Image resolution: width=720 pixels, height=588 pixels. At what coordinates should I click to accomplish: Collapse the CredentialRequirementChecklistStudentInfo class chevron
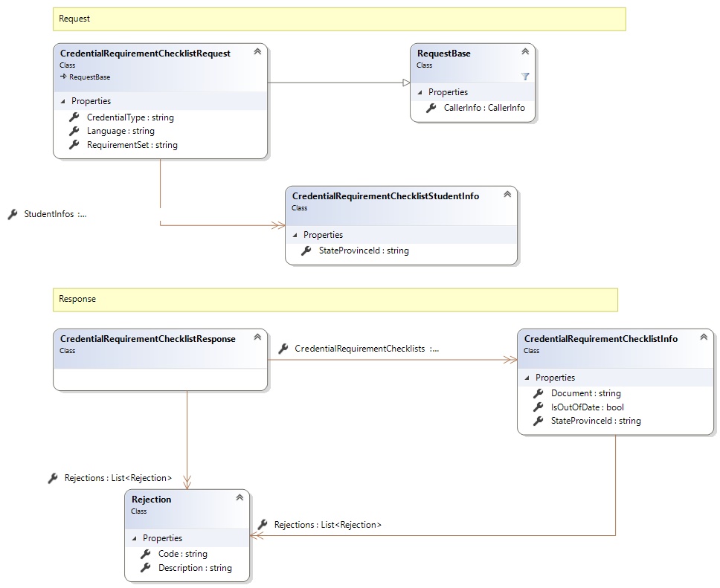pyautogui.click(x=507, y=195)
